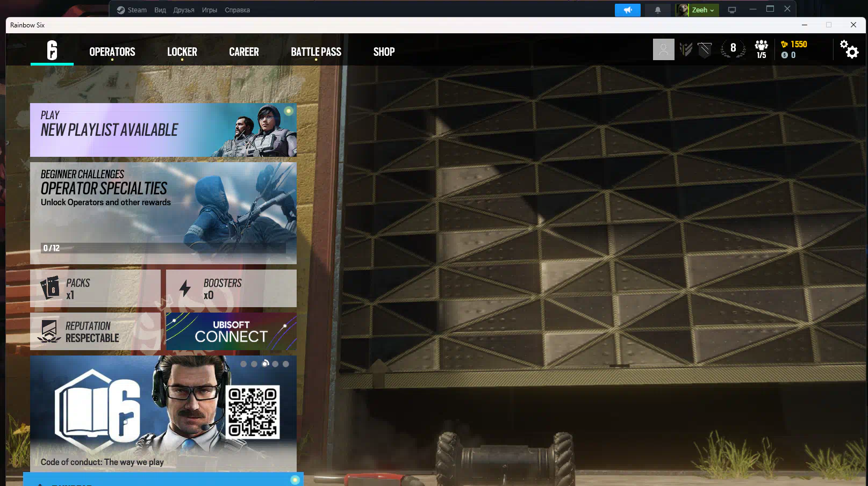Open Reputation Respectable tile
Screen dimensions: 868x486
pyautogui.click(x=95, y=331)
